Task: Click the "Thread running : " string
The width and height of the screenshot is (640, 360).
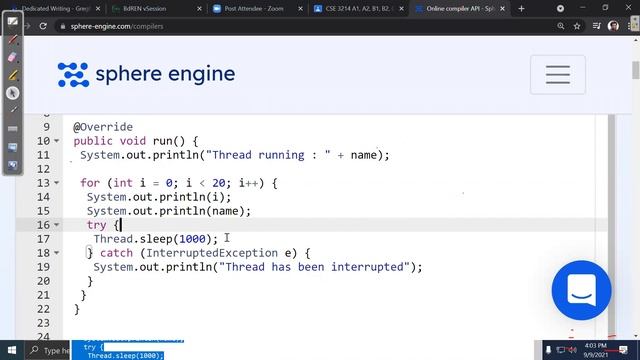Action: tap(268, 155)
